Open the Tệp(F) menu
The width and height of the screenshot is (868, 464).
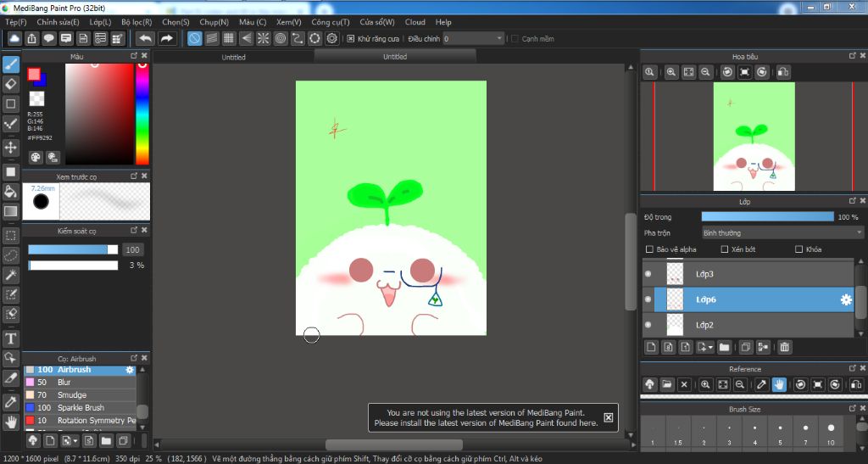(16, 22)
